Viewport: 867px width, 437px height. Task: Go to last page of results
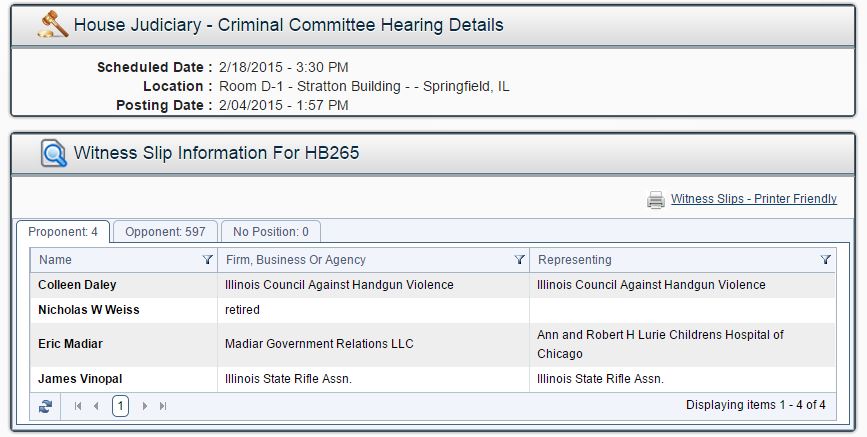[163, 406]
